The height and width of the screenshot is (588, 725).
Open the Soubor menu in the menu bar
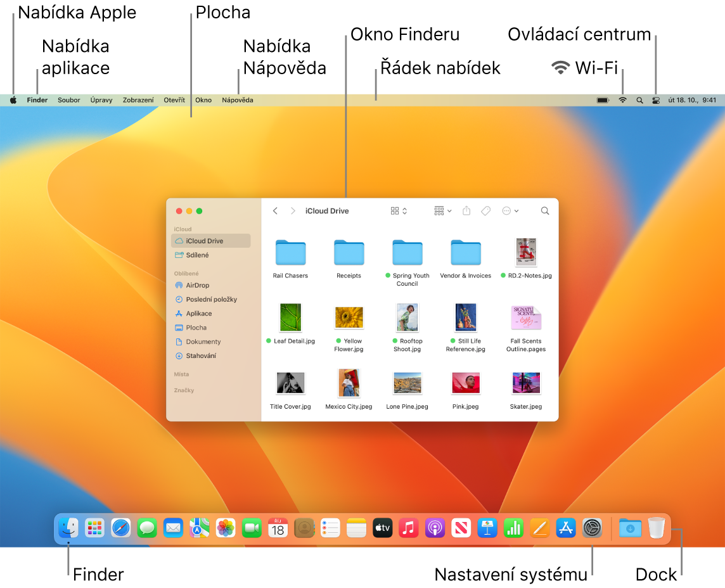point(68,99)
